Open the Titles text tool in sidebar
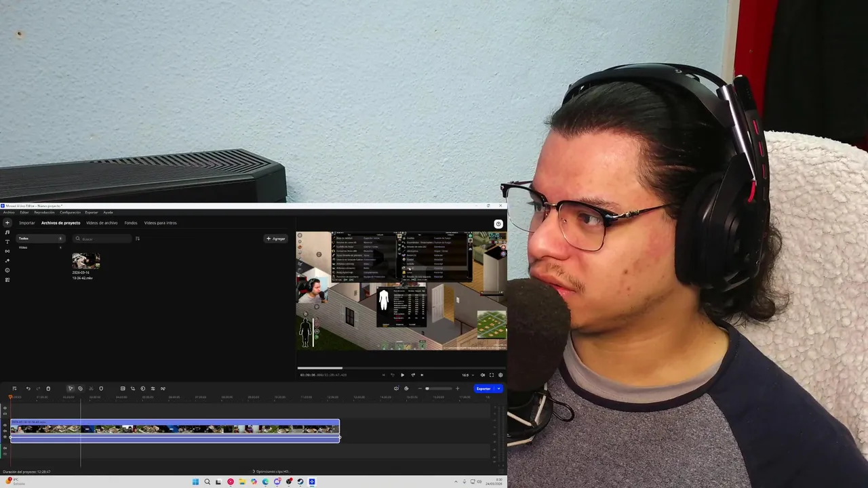This screenshot has height=488, width=868. (7, 241)
